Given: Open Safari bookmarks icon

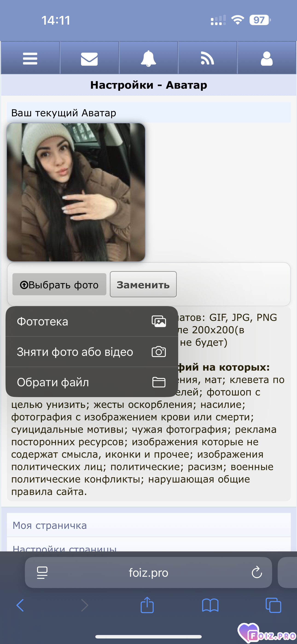Looking at the screenshot, I should coord(210,605).
